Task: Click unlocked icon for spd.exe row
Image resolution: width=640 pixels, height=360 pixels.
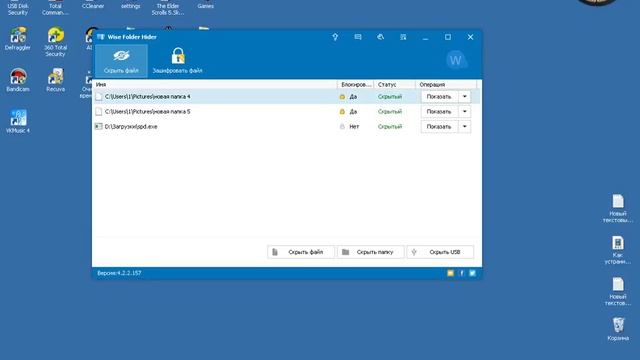Action: [342, 127]
